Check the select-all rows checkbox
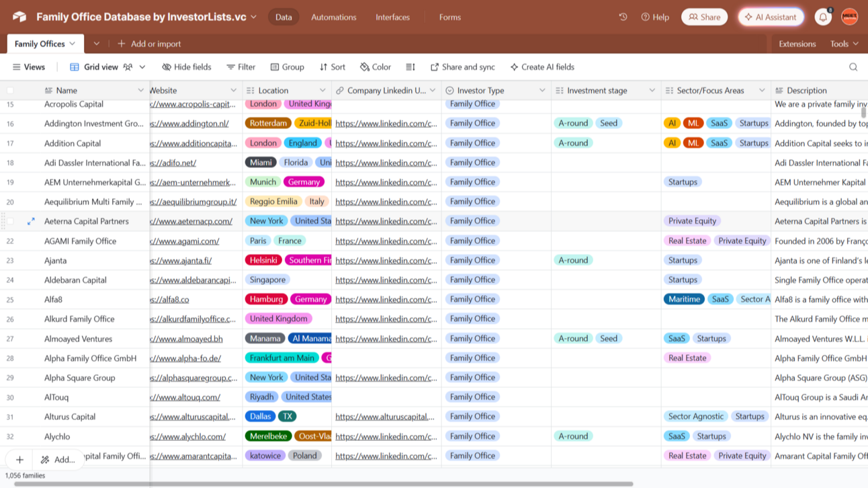Screen dimensions: 868x488 coord(10,90)
